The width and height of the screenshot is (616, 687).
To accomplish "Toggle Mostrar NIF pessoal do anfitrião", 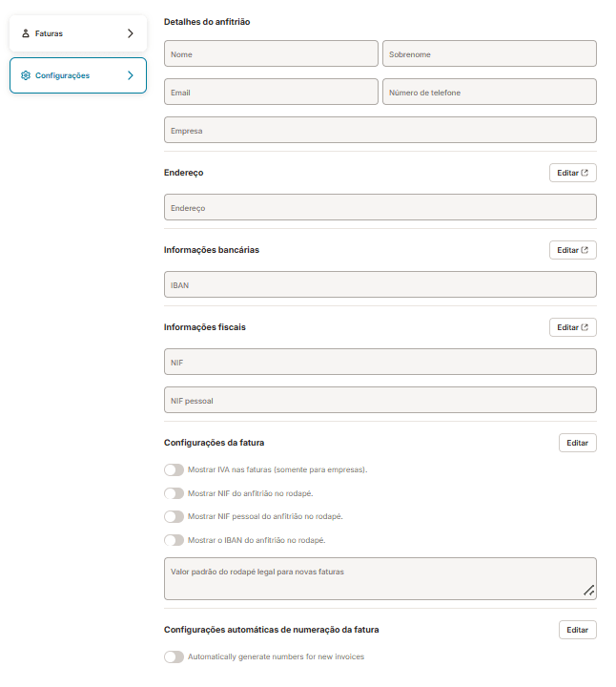I will coord(174,516).
